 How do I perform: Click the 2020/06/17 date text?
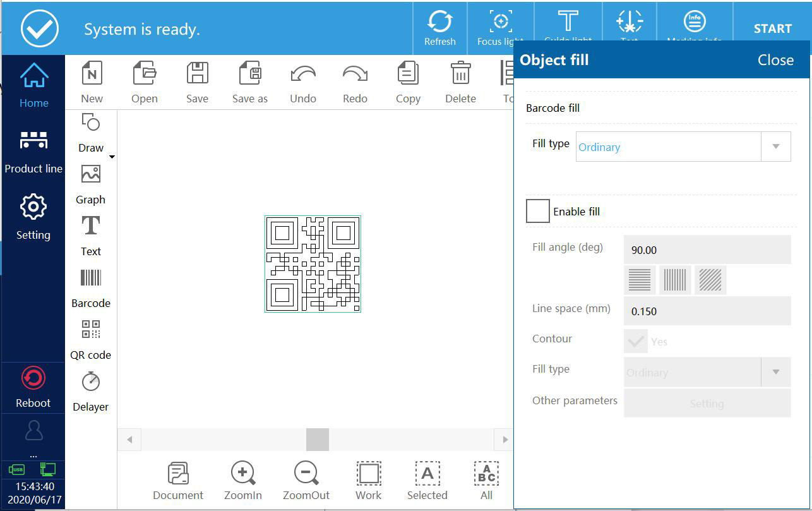[35, 500]
